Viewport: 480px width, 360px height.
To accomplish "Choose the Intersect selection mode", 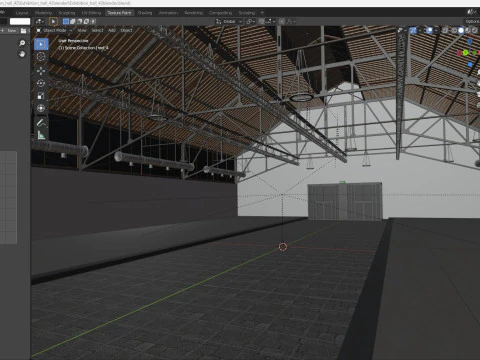I will 93,21.
